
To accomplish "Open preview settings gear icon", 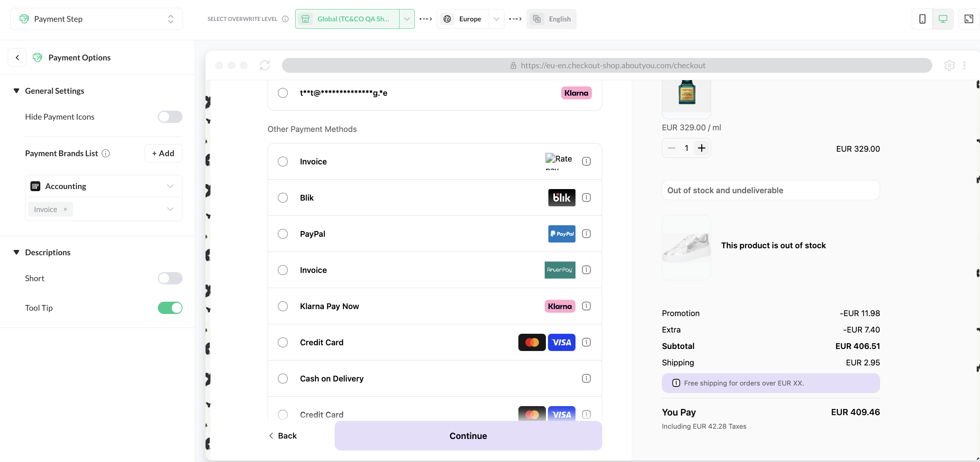I will pos(949,65).
